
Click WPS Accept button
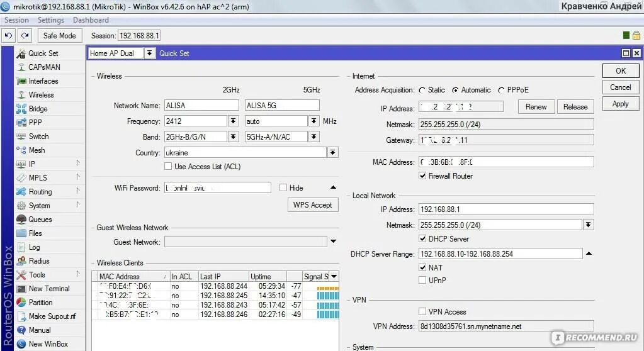pos(312,205)
